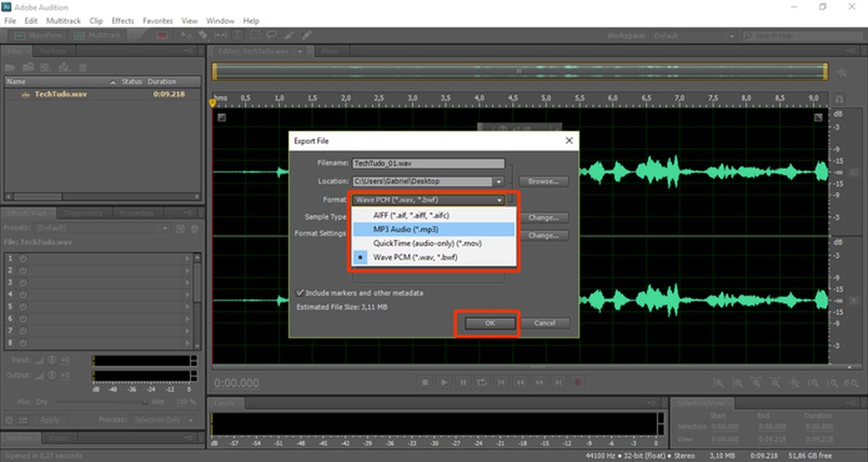
Task: Select Wave PCM radio option in list
Action: [x=414, y=257]
